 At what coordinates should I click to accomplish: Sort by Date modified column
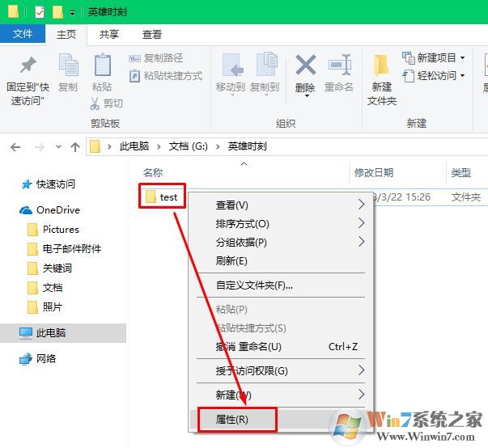pos(374,172)
